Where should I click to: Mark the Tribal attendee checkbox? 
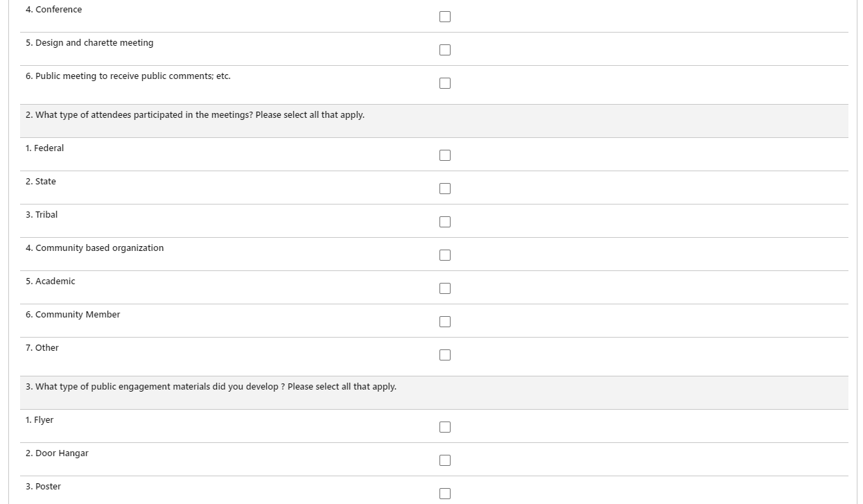[x=445, y=222]
